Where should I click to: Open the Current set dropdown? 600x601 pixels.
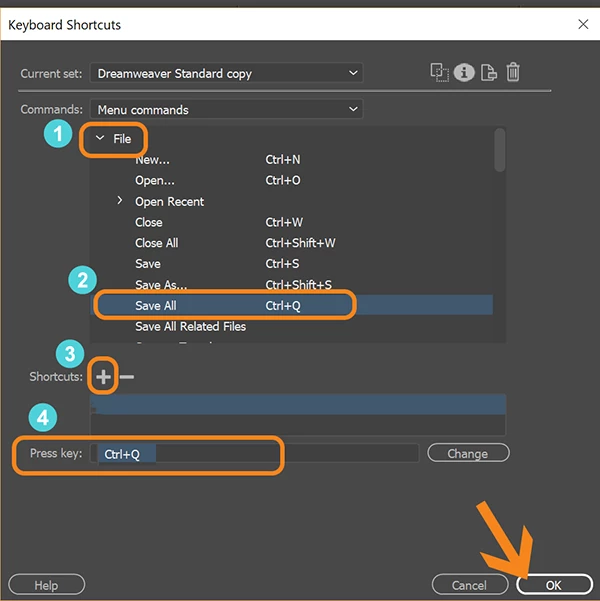226,73
